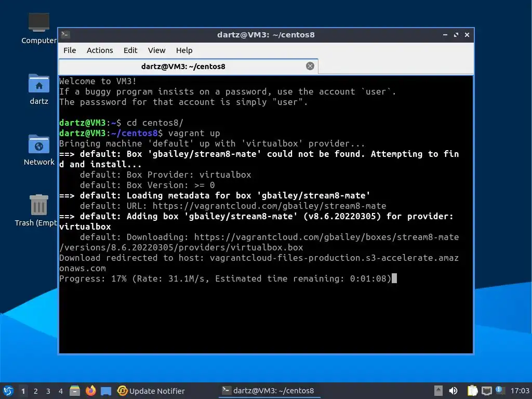Open removable media eject tray icon
Viewport: 532px width, 399px height.
pyautogui.click(x=438, y=391)
